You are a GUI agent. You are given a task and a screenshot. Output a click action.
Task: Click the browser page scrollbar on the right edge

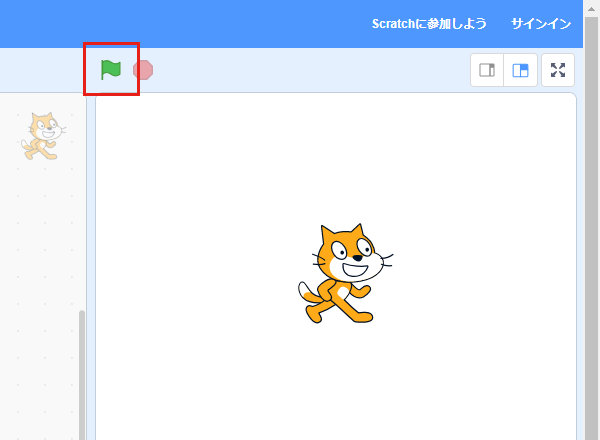[592, 230]
